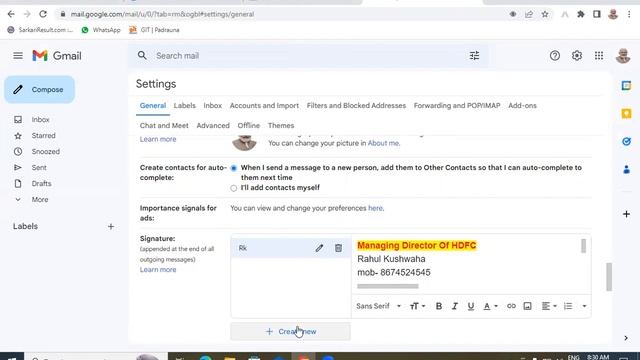The height and width of the screenshot is (360, 640).
Task: Open the Sent folder
Action: 39,167
